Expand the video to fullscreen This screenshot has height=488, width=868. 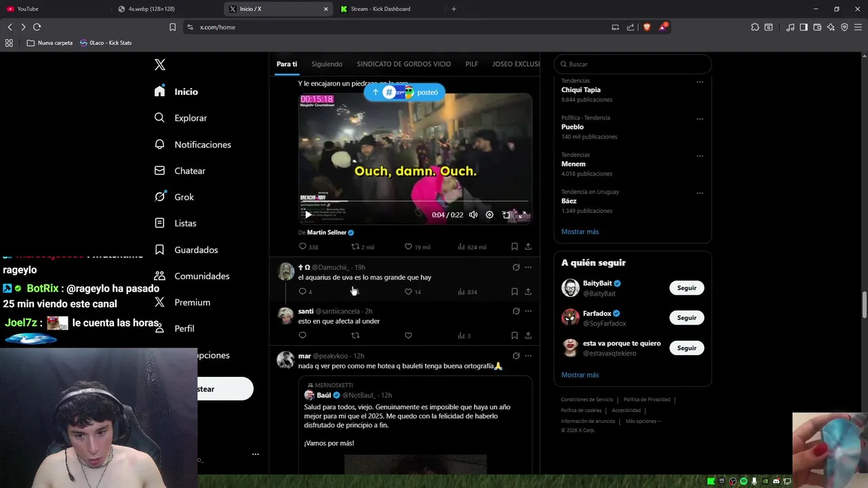[522, 215]
